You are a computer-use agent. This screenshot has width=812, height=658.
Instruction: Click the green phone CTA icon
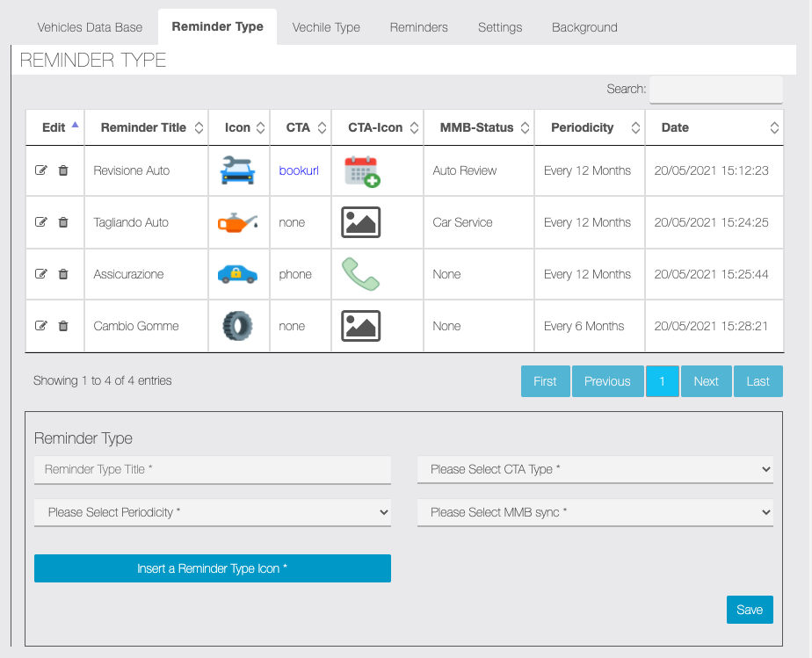tap(360, 274)
